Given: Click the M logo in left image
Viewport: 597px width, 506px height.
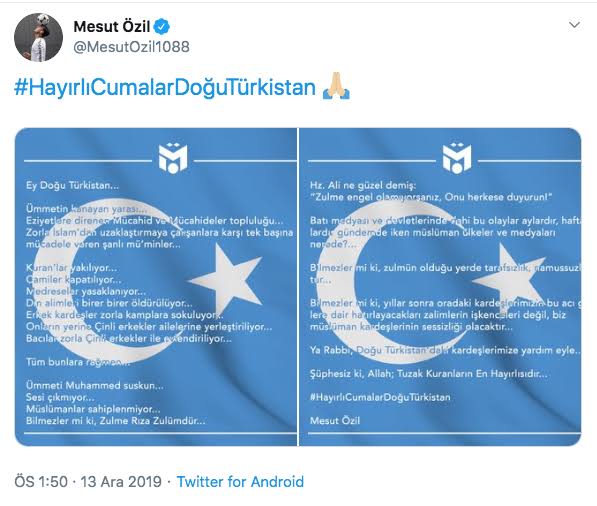Looking at the screenshot, I should coord(173,158).
